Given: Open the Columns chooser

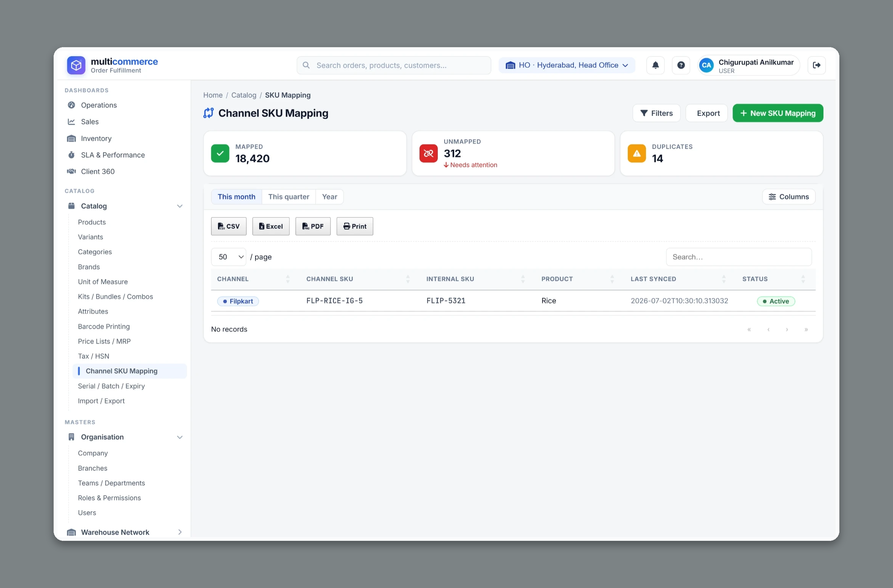Looking at the screenshot, I should point(788,197).
